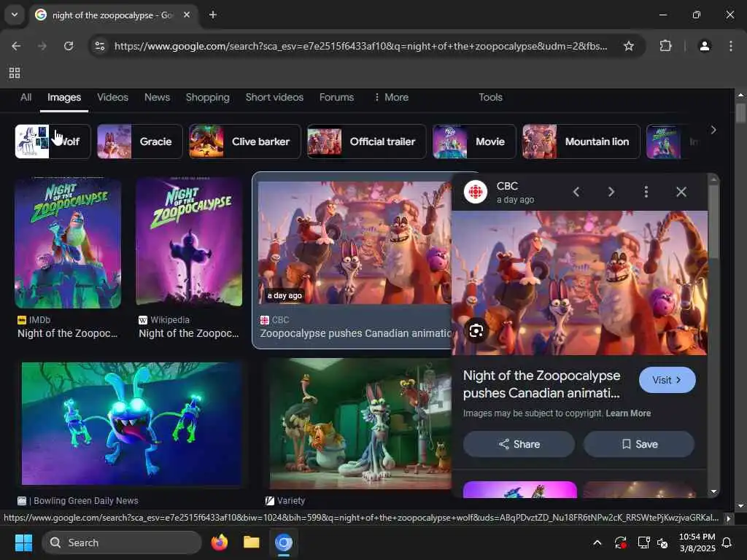The image size is (747, 560).
Task: Open a new browser tab
Action: (213, 15)
